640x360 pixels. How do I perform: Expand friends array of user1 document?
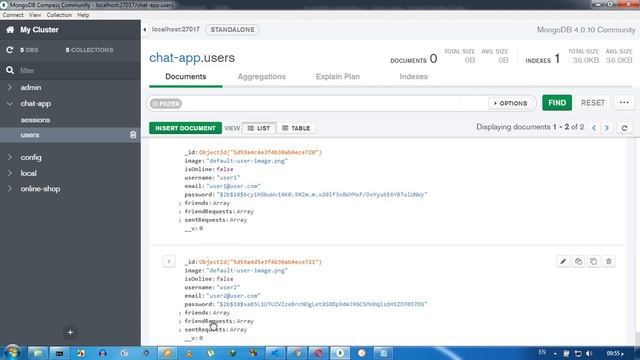tap(180, 203)
